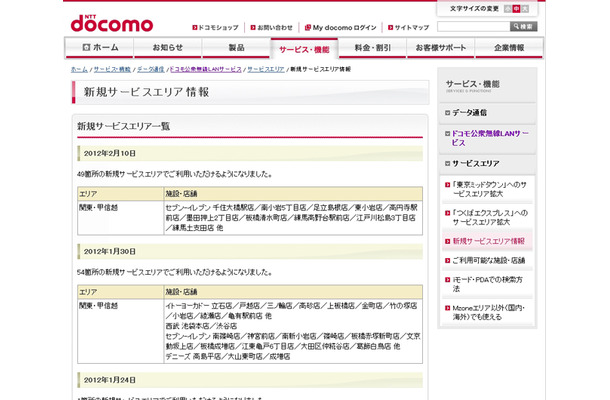The image size is (610, 400).
Task: Click the arrow icon beside ドコモショップ
Action: [195, 28]
